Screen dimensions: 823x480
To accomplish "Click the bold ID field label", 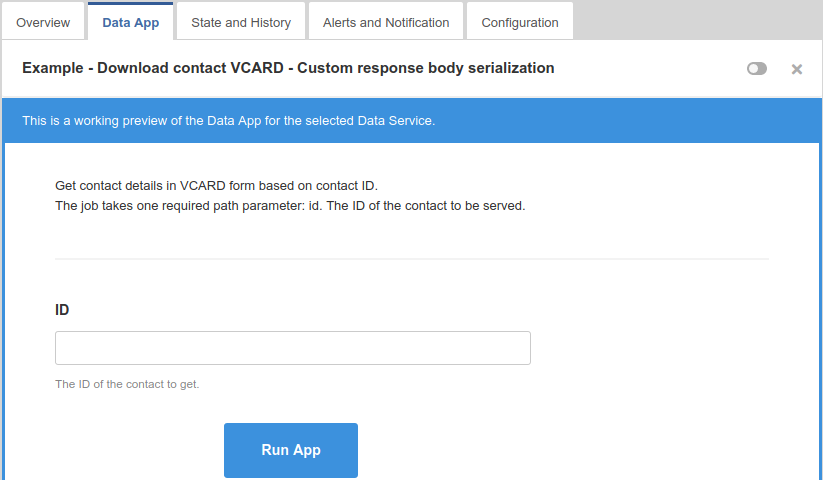I will click(x=62, y=310).
